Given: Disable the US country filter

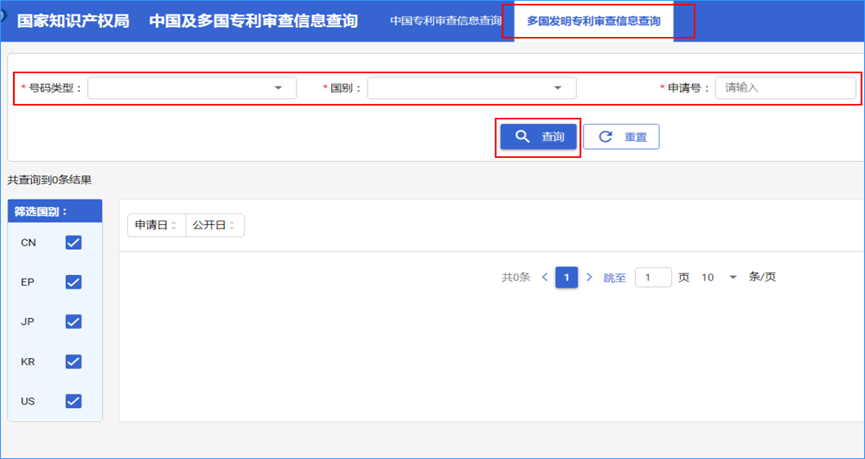Looking at the screenshot, I should (73, 401).
